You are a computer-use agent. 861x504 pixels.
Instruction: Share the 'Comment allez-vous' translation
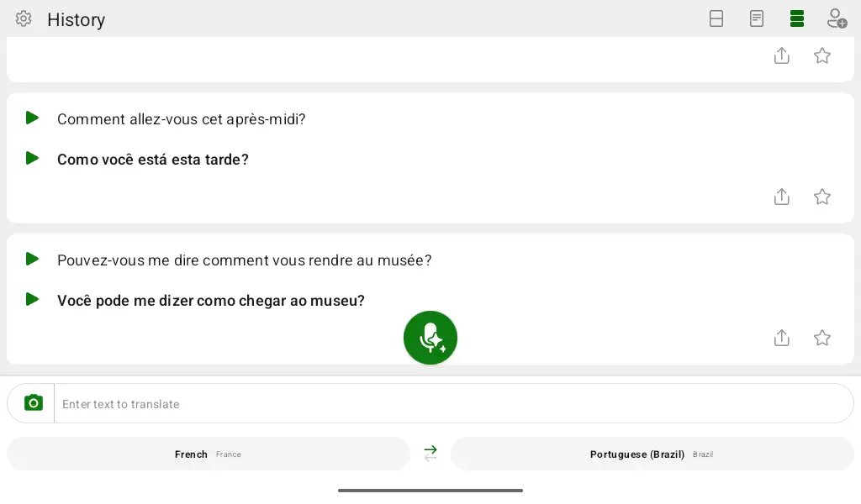click(781, 197)
